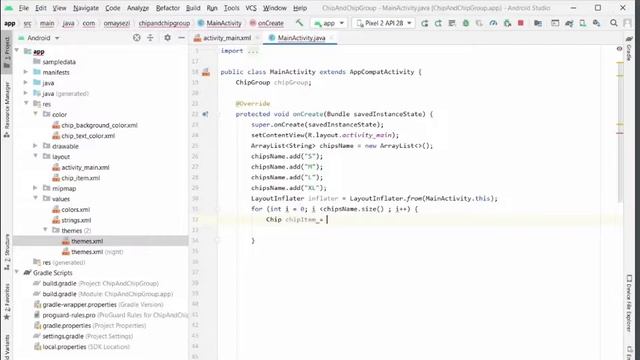This screenshot has width=640, height=360.
Task: Click Apply Changes and Restart Activity icon
Action: click(438, 23)
